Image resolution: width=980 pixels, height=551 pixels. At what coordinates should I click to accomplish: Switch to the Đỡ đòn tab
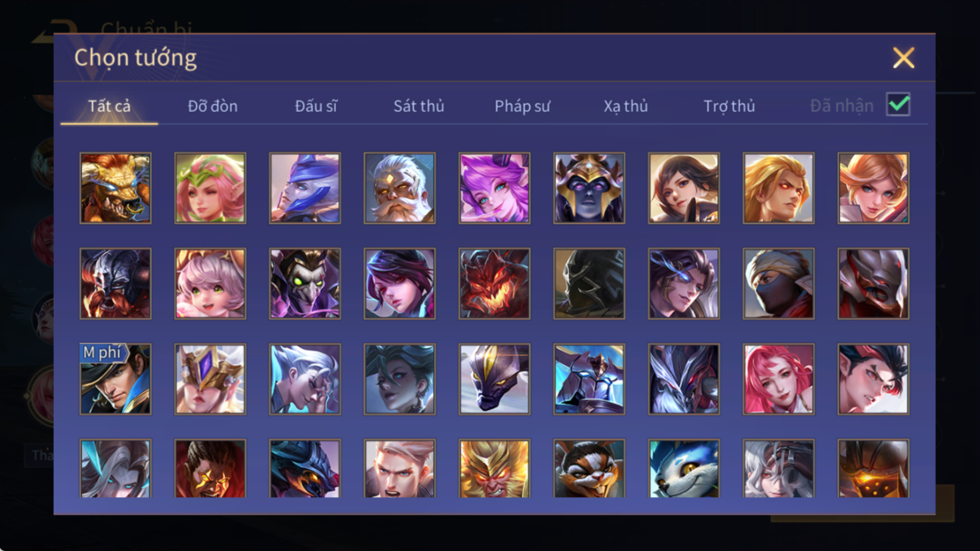tap(213, 106)
